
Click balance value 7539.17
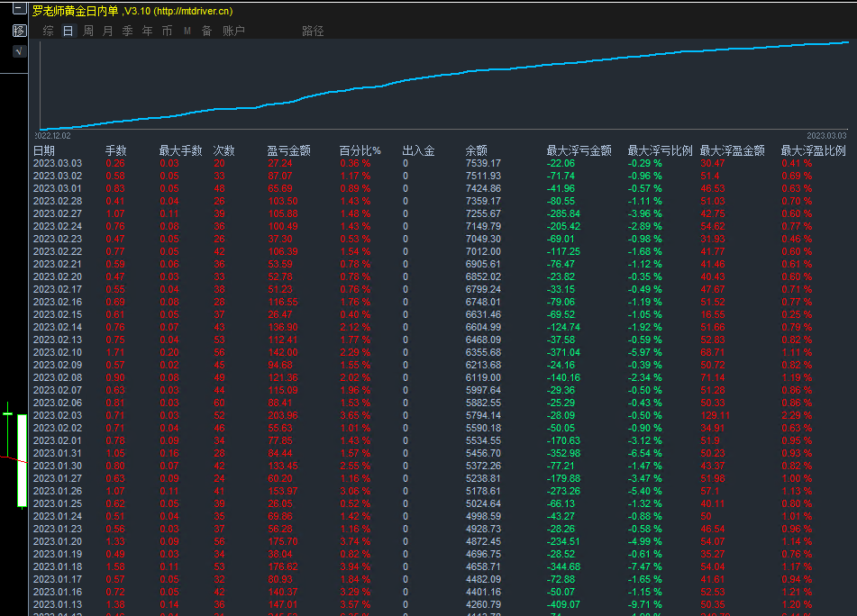483,163
